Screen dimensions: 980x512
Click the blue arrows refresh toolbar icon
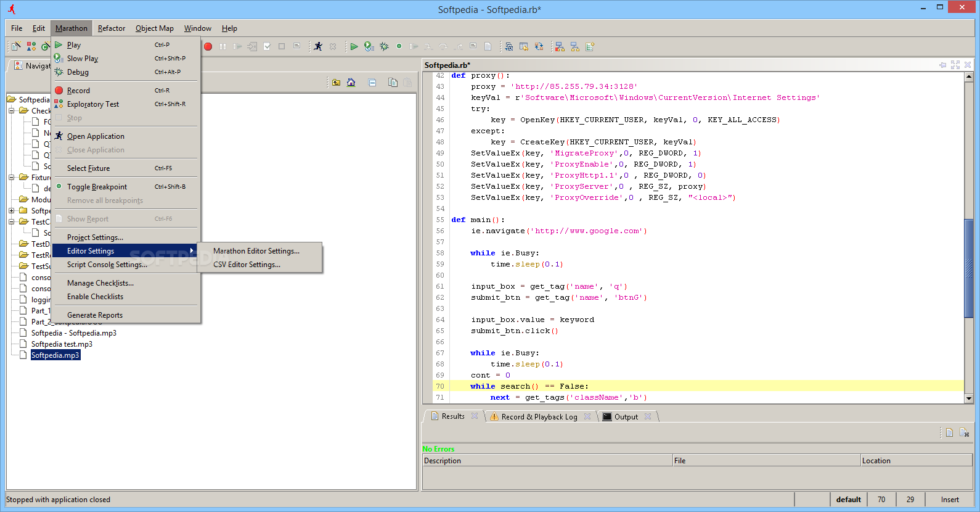539,46
